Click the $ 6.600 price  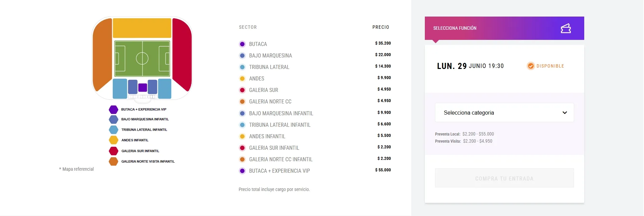pos(384,124)
